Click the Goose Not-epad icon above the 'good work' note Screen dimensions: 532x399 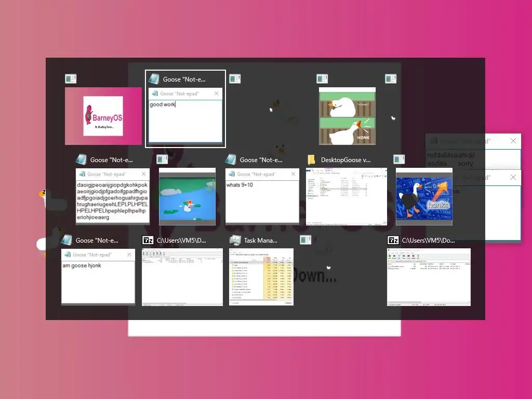154,79
